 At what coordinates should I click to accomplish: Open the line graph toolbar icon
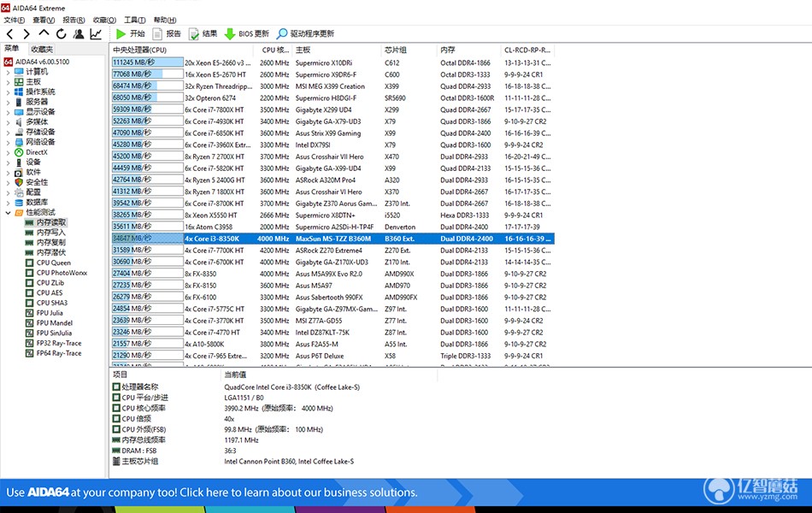click(97, 34)
